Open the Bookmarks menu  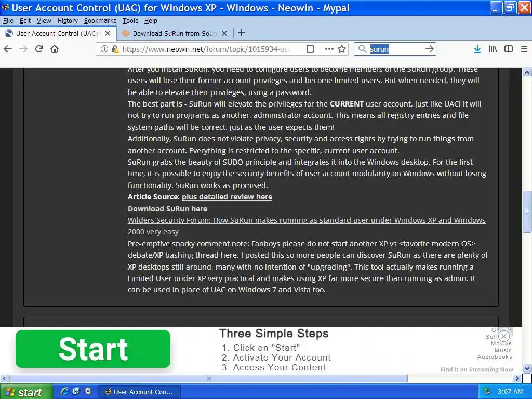(x=100, y=21)
